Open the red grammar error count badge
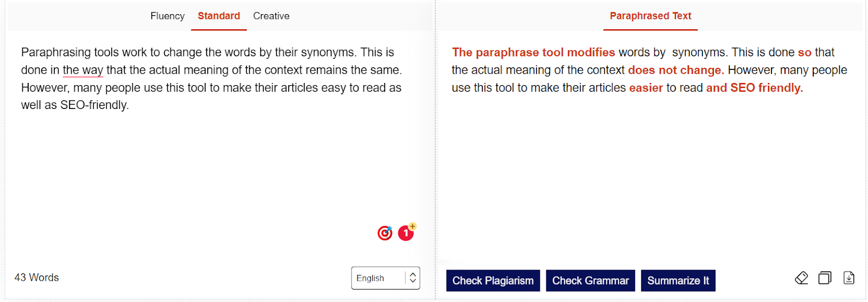 point(406,233)
